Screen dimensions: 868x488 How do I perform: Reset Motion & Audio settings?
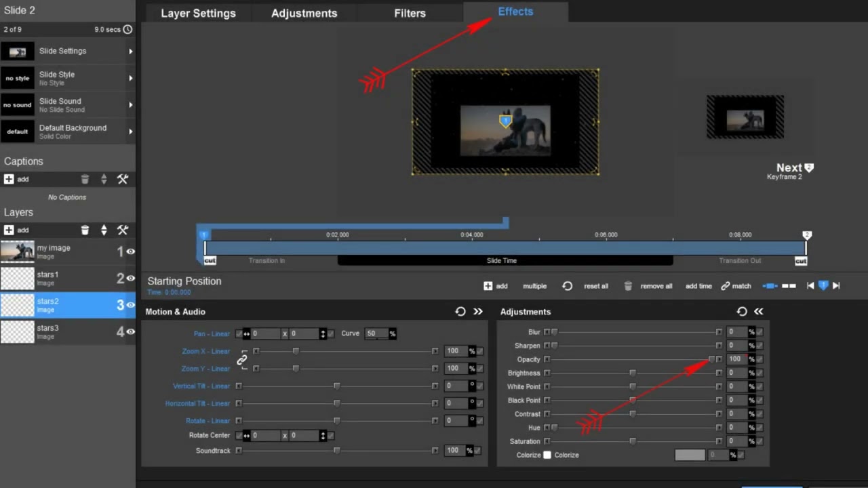point(460,311)
